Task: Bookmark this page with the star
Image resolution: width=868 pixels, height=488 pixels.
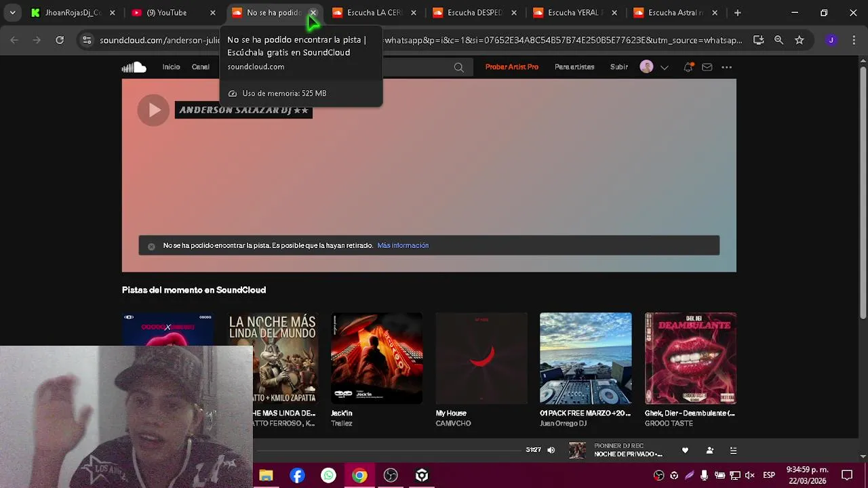Action: coord(800,40)
